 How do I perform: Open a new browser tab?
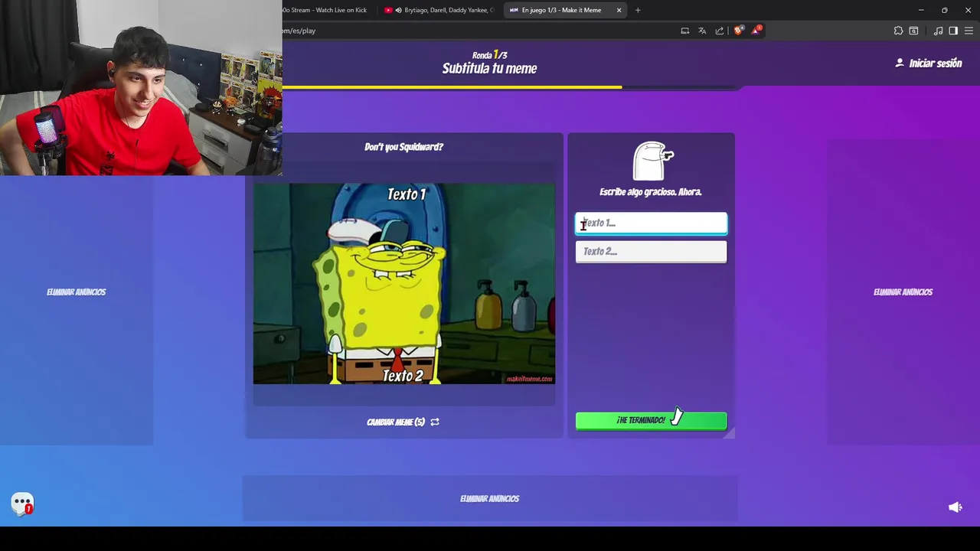coord(638,10)
